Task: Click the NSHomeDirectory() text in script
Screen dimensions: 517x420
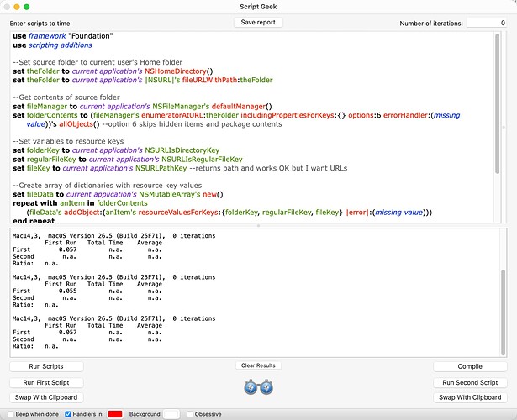Action: (x=179, y=71)
